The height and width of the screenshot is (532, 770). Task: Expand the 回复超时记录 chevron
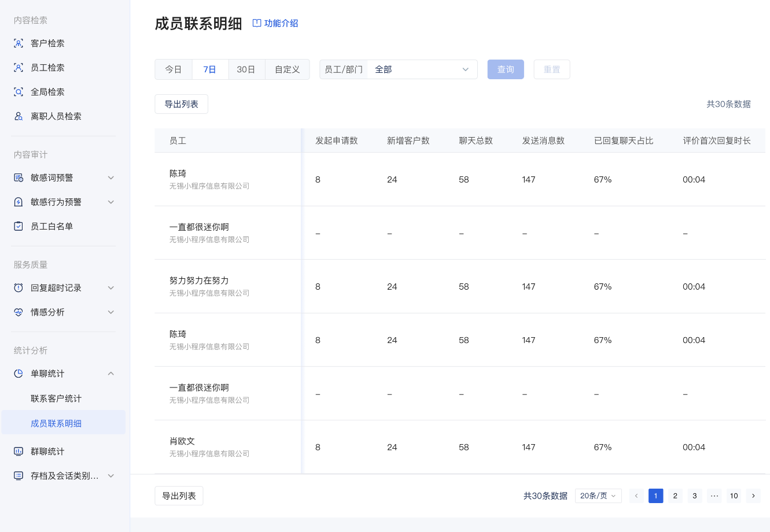(x=111, y=288)
